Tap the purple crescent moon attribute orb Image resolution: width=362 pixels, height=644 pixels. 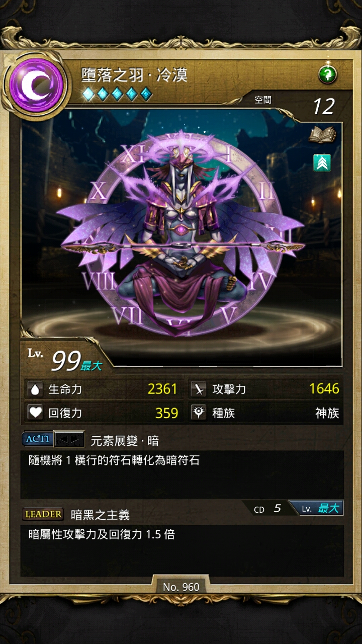[35, 84]
